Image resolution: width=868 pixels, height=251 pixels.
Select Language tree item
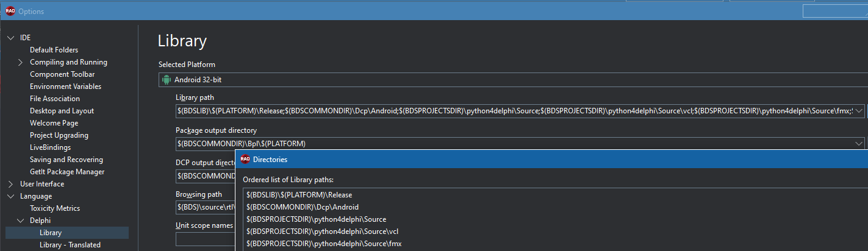click(36, 196)
